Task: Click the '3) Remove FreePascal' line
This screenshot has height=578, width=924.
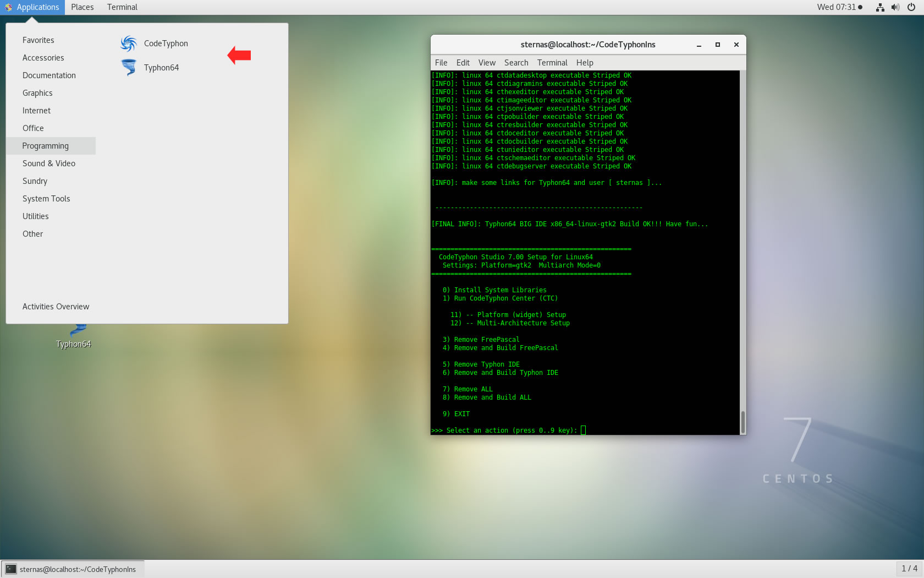Action: coord(481,340)
